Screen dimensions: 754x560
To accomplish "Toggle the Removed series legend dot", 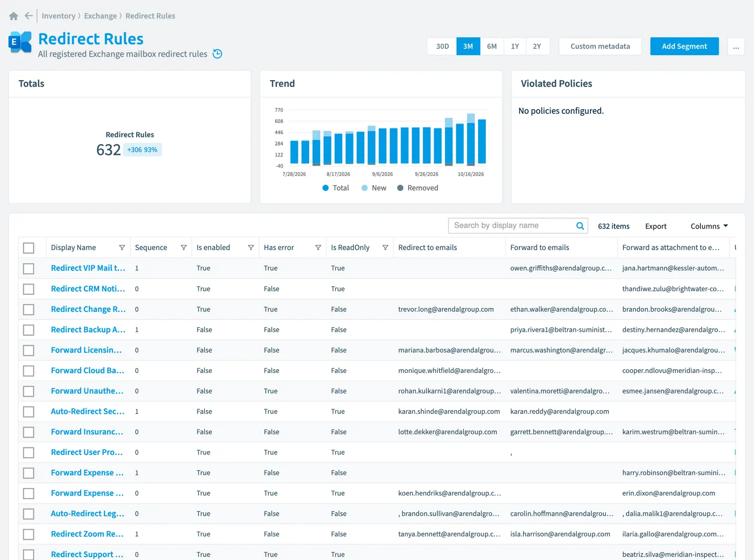I will click(x=400, y=188).
